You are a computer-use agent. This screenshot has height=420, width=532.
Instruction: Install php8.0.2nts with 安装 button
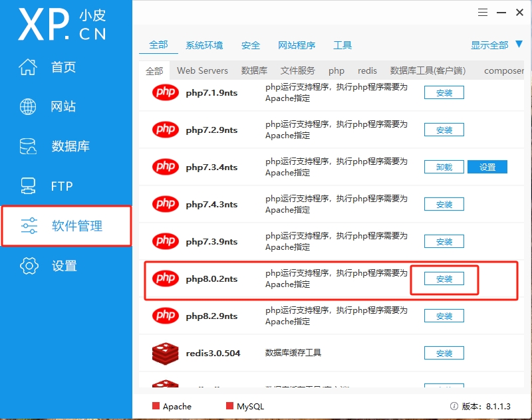pos(444,278)
